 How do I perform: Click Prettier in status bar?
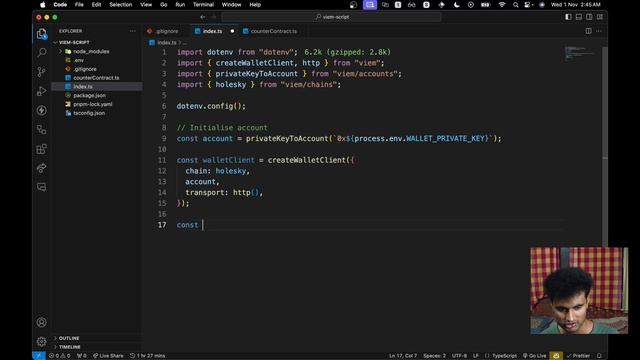pos(578,356)
